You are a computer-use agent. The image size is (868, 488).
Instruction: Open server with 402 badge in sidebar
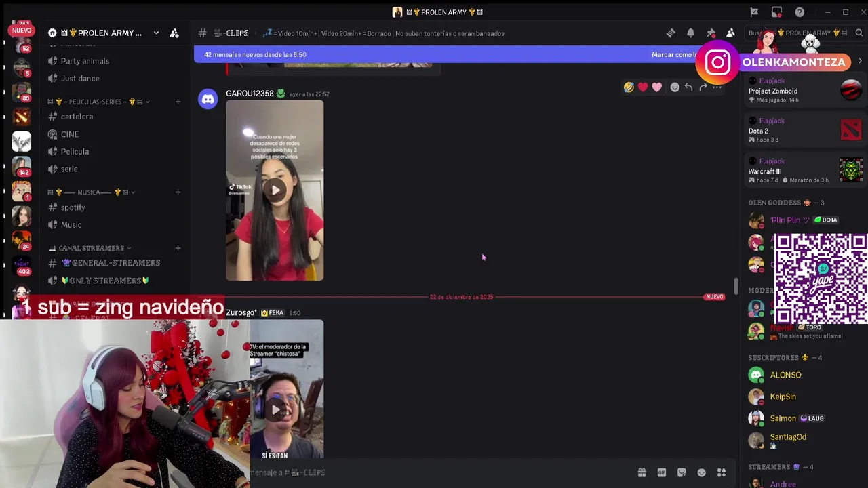click(x=21, y=266)
